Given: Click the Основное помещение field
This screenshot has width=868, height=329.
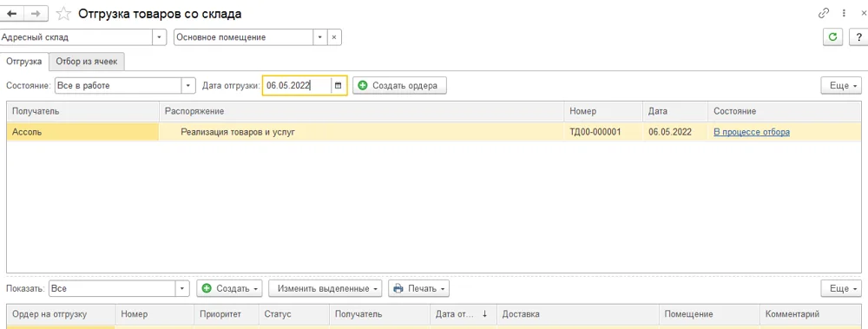Looking at the screenshot, I should (x=244, y=37).
